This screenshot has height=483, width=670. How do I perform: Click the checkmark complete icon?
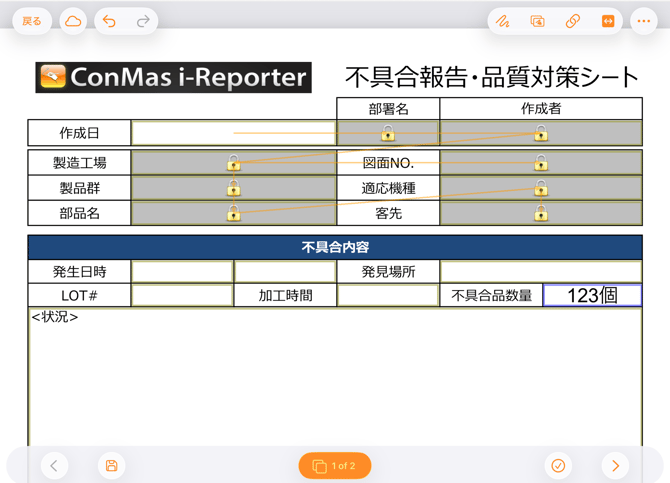click(558, 466)
